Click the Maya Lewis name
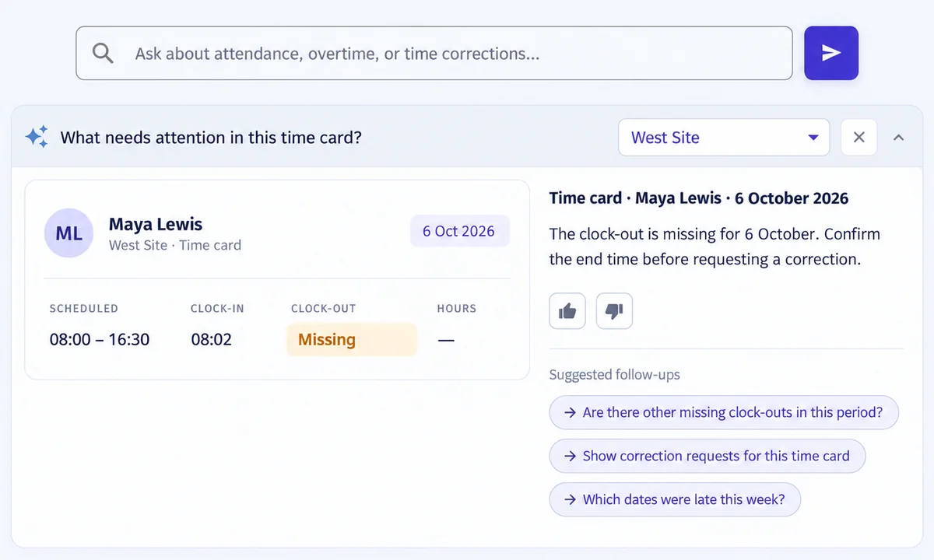 (x=156, y=224)
